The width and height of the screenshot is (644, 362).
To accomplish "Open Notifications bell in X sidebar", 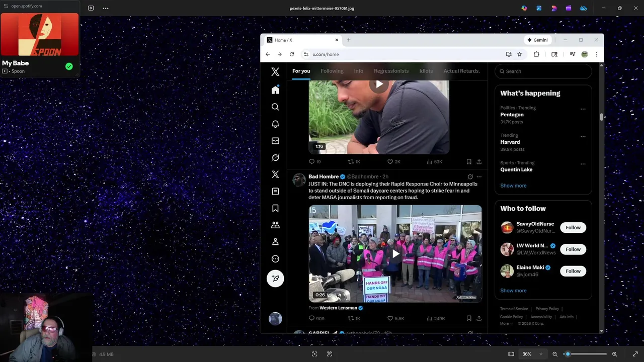I will coord(275,124).
